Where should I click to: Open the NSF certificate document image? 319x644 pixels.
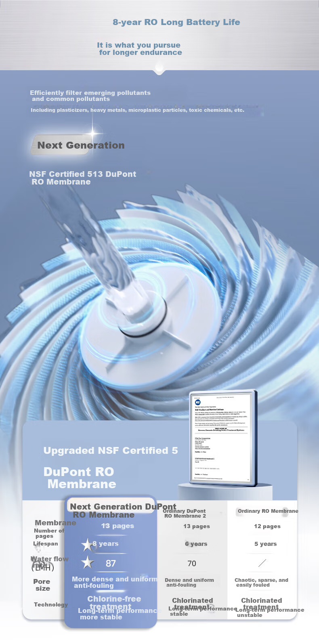(x=222, y=438)
